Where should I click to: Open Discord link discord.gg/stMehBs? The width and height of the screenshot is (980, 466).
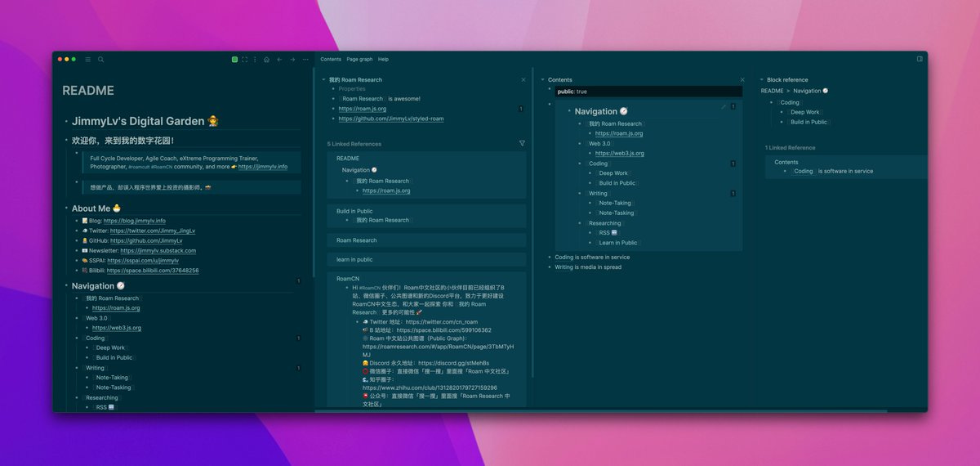(x=454, y=363)
